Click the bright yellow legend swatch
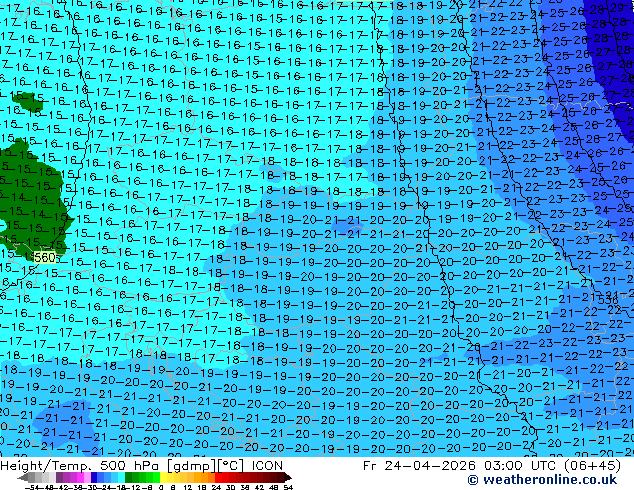 (163, 478)
